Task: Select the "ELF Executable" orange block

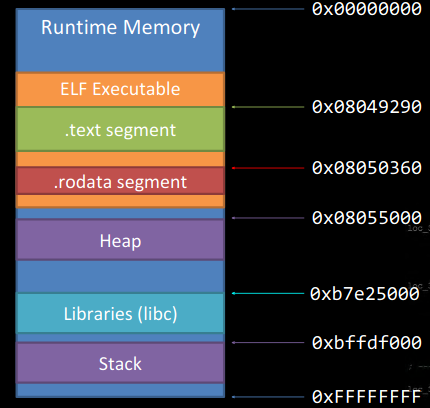Action: 120,89
